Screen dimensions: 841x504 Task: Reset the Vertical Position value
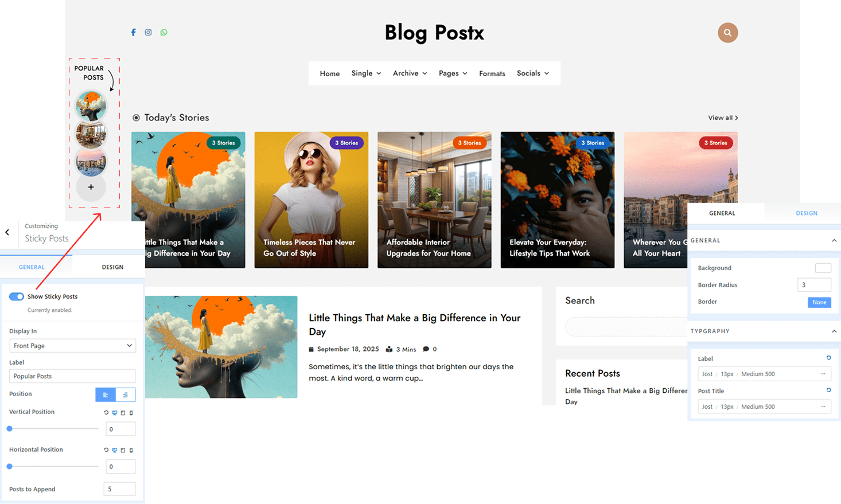tap(106, 413)
